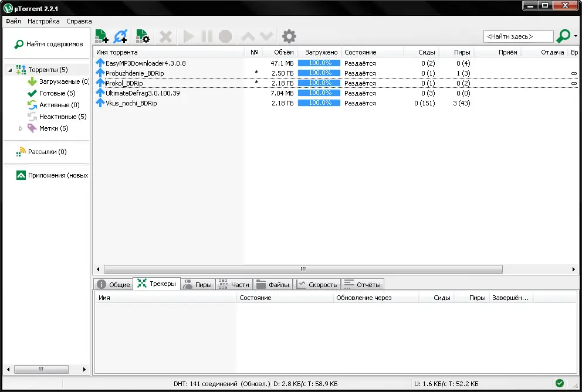Start the selected torrent with the play icon
Viewport: 582px width, 392px height.
coord(188,36)
